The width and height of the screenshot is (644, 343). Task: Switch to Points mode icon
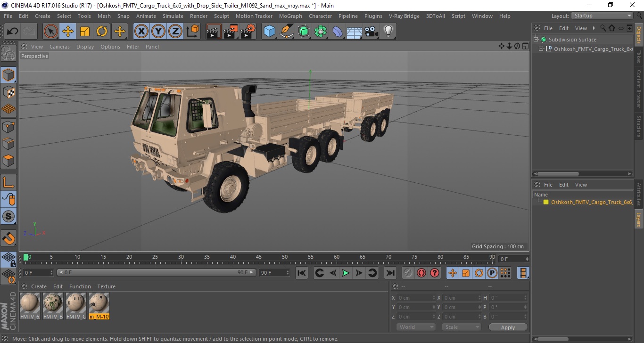coord(8,126)
